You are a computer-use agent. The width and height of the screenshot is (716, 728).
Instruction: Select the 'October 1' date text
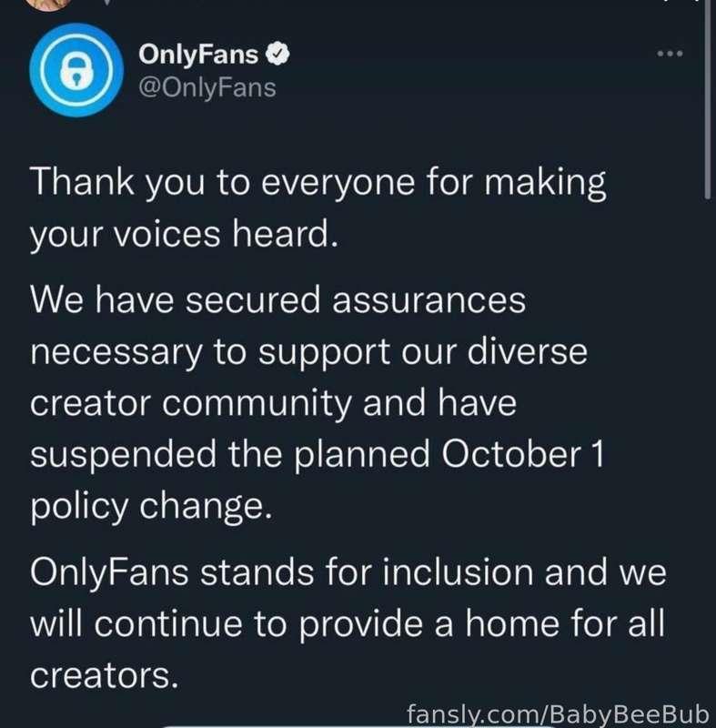coord(522,453)
